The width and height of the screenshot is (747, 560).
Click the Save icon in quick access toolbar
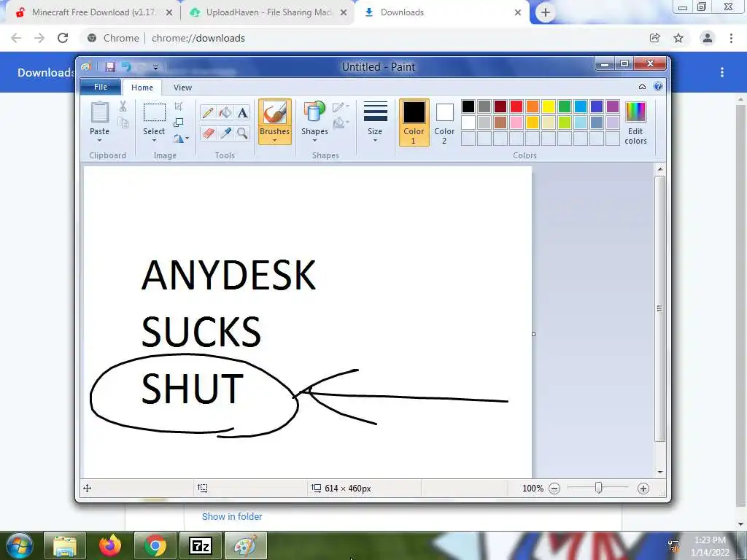[x=111, y=67]
